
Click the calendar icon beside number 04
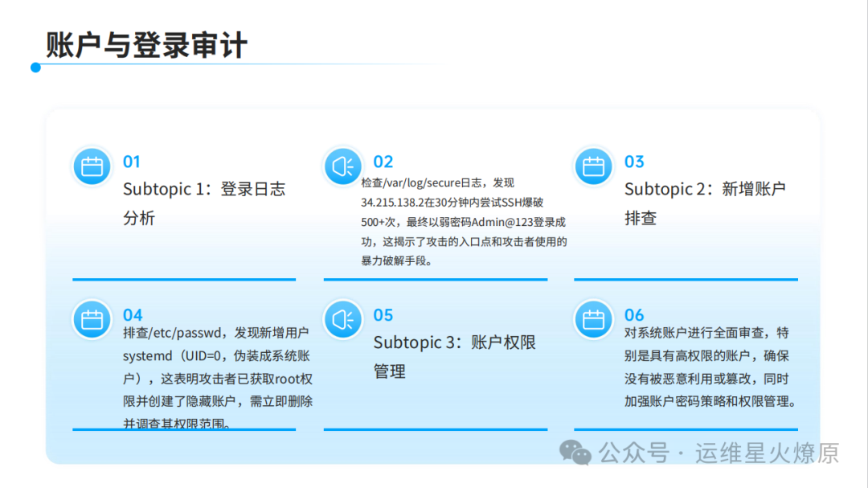[92, 319]
